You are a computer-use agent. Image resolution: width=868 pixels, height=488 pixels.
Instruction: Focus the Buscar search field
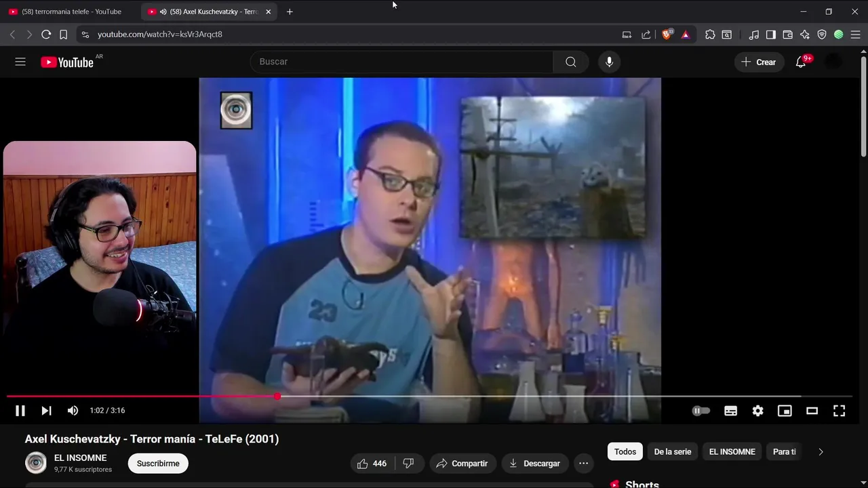click(x=401, y=62)
